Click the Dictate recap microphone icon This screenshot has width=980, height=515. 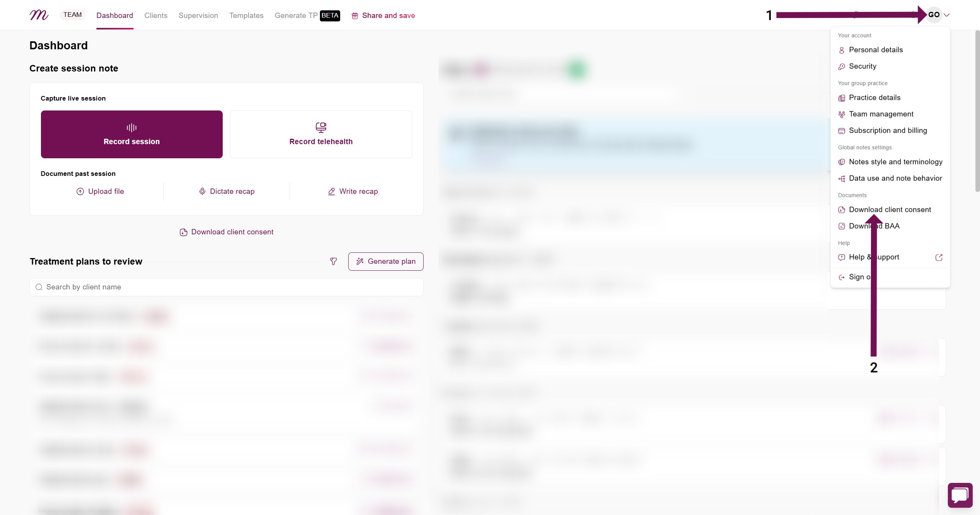click(x=202, y=192)
